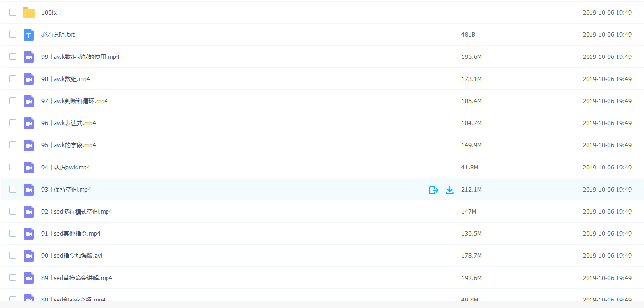644x308 pixels.
Task: Click the blue text file icon for 必看说明.txt
Action: click(x=29, y=35)
